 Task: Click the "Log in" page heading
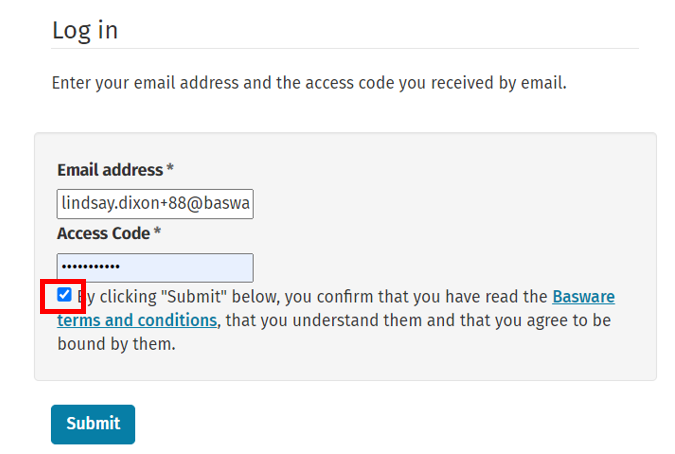[x=85, y=30]
